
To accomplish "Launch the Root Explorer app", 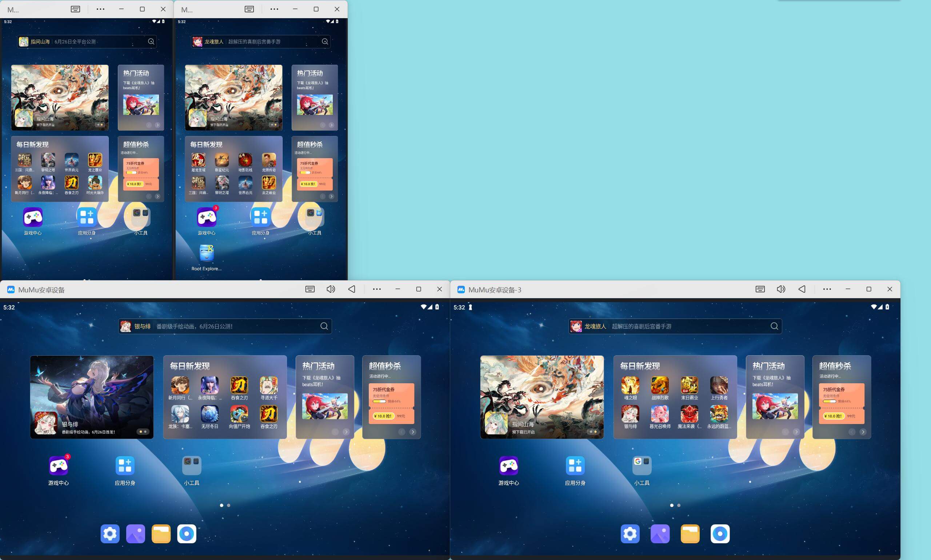I will [207, 253].
